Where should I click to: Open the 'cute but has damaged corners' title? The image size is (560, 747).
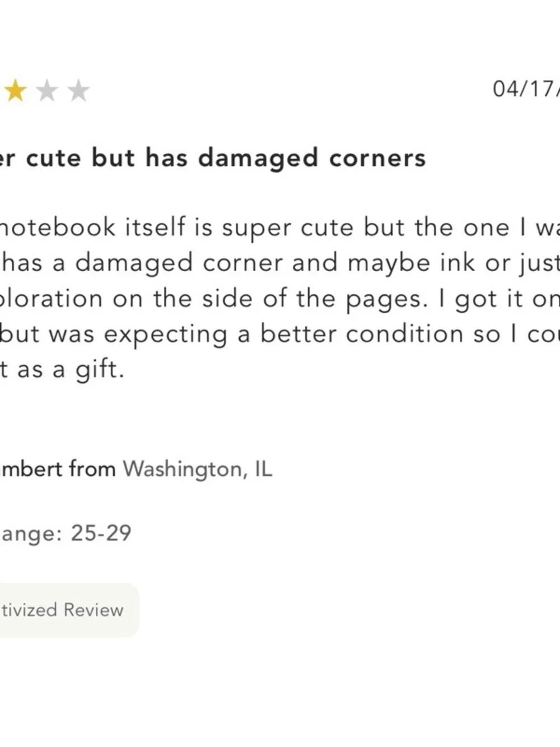pyautogui.click(x=213, y=159)
